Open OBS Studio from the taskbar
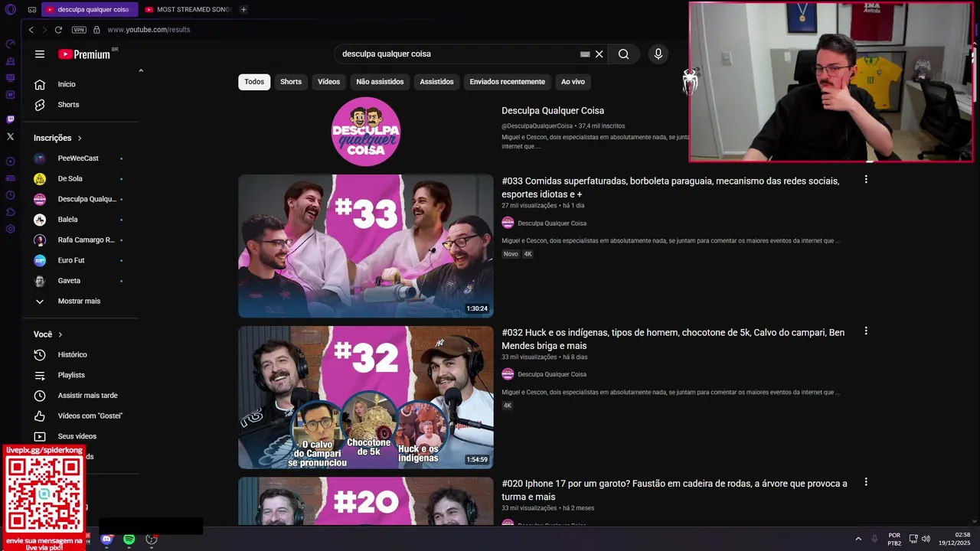 pyautogui.click(x=152, y=539)
